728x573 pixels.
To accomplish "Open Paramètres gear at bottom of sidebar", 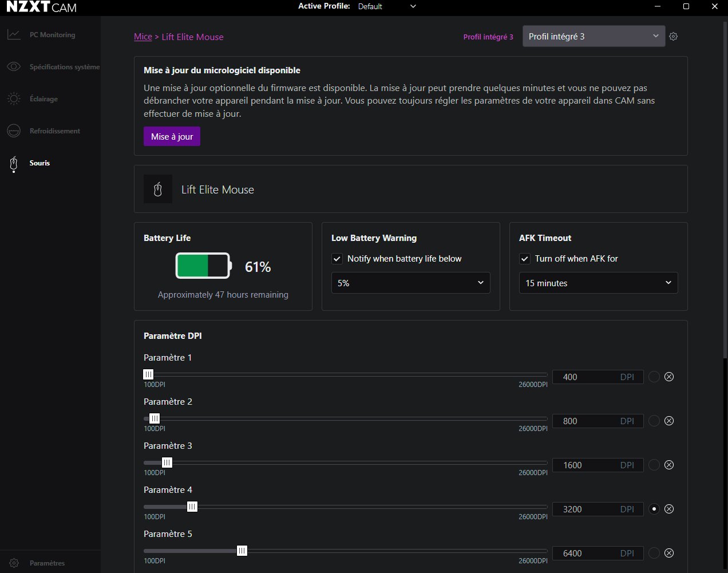I will tap(14, 563).
